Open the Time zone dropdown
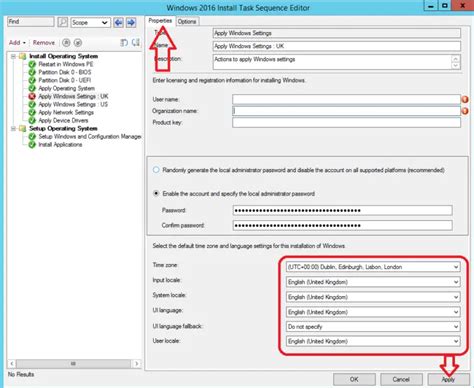This screenshot has width=474, height=388. click(x=373, y=267)
